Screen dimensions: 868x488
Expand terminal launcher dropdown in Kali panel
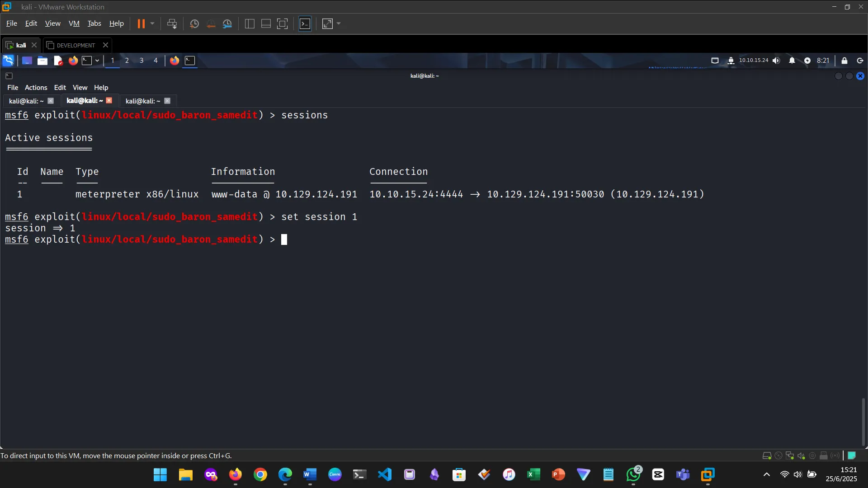pos(97,61)
